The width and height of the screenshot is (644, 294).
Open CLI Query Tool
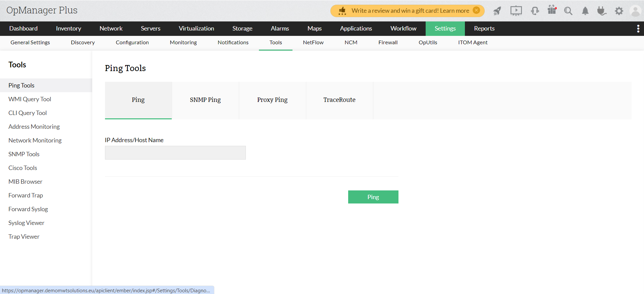[28, 113]
